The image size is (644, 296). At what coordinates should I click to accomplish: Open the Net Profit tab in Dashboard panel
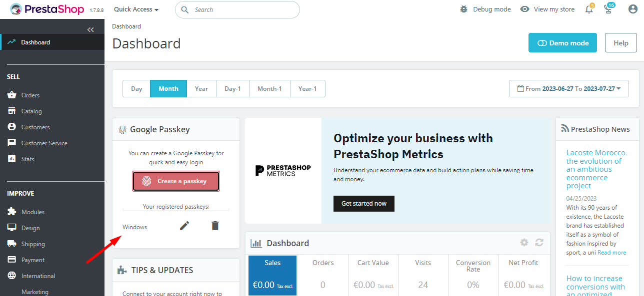pos(523,276)
